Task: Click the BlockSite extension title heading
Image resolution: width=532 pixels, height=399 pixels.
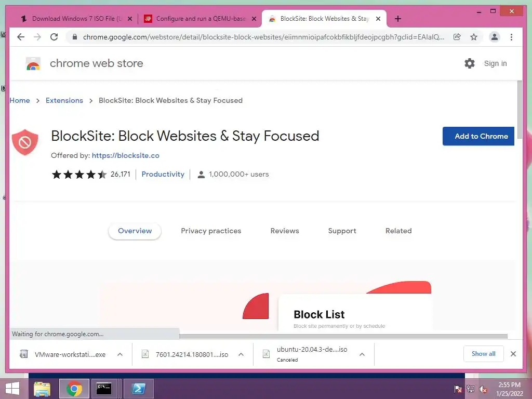Action: pyautogui.click(x=185, y=136)
